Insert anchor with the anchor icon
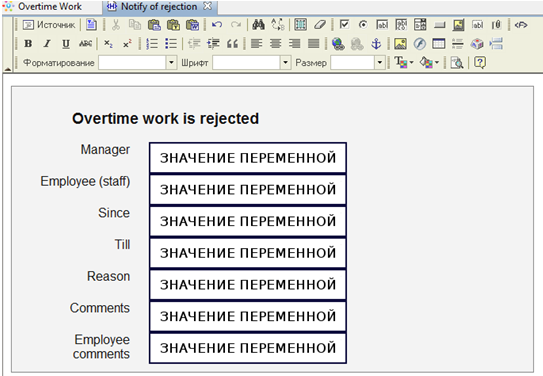Viewport: 543px width, 376px height. tap(376, 44)
